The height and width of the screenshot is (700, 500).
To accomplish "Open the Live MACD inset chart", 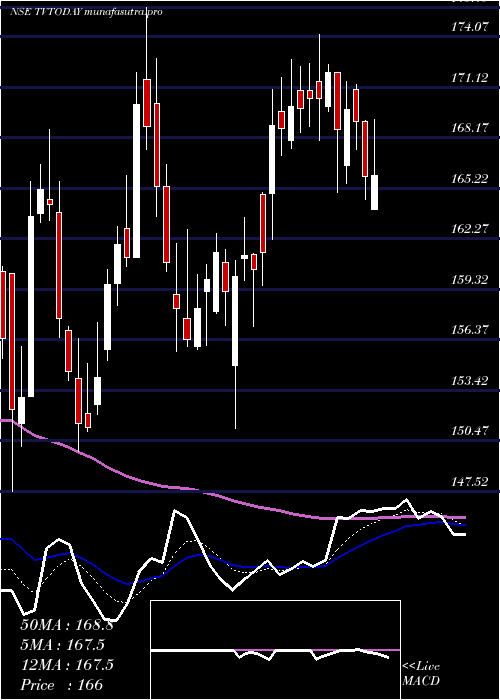I will (x=275, y=650).
